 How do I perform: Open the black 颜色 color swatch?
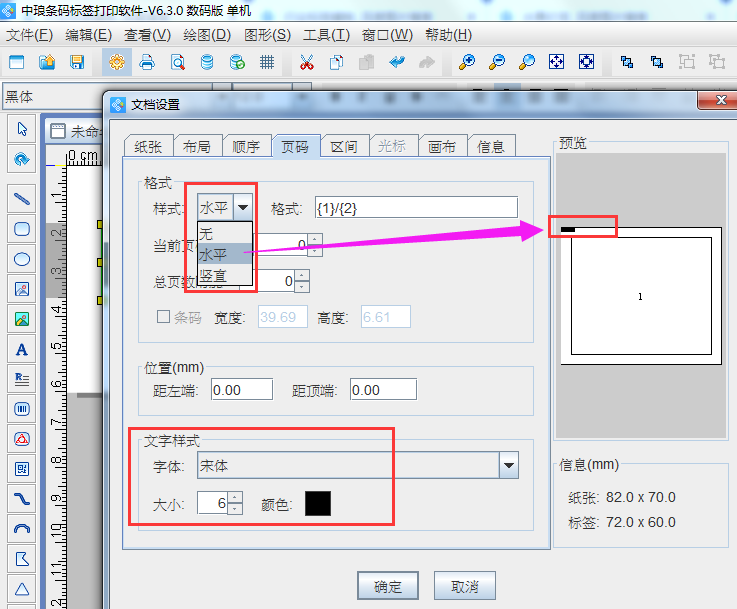(318, 504)
